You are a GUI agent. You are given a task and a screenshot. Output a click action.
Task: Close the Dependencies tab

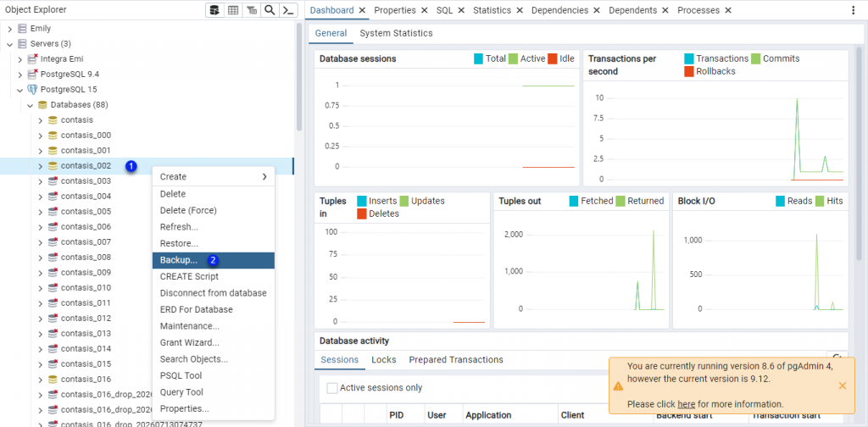tap(597, 10)
